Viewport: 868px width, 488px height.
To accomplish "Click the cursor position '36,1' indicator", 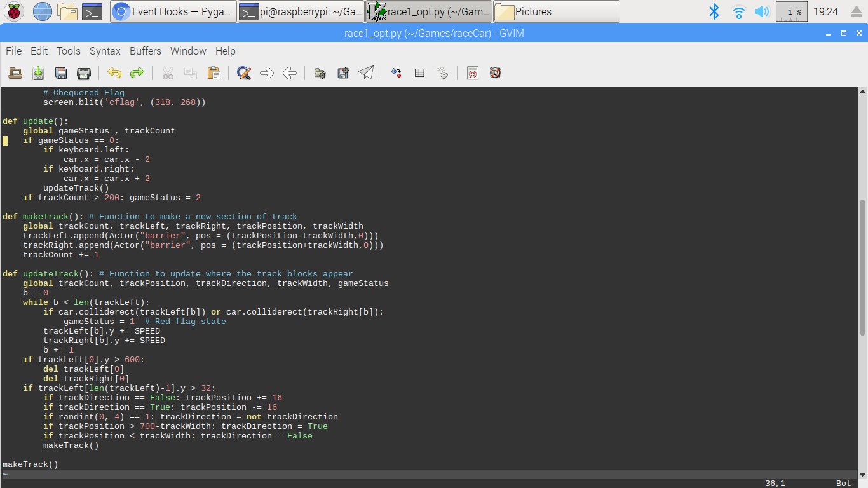I will point(775,484).
